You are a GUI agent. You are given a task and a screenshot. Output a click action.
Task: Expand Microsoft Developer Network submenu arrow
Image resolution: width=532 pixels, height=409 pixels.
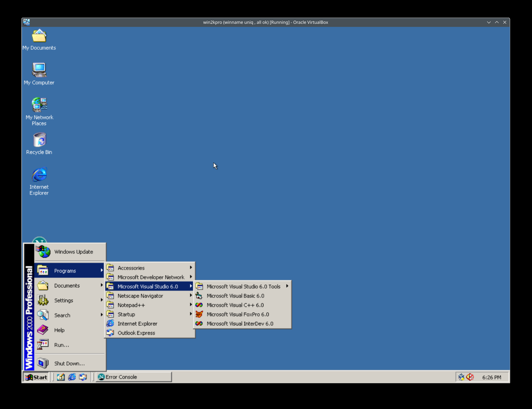(191, 277)
